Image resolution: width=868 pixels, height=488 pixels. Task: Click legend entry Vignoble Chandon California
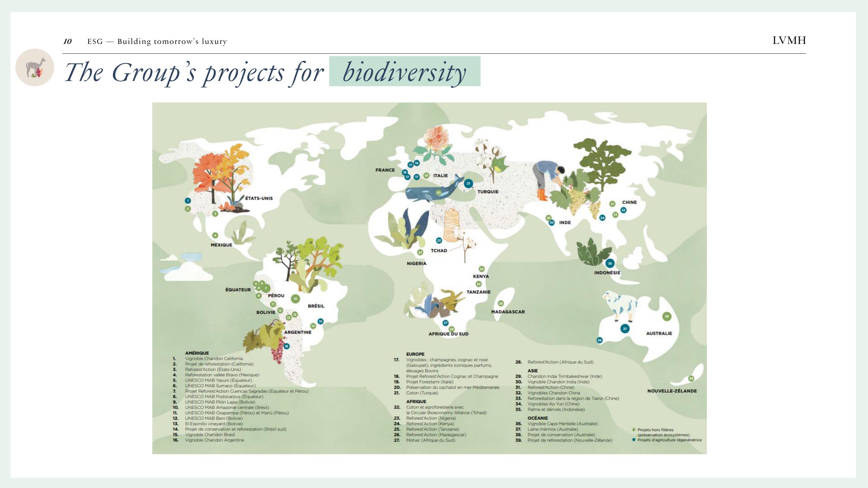pyautogui.click(x=214, y=359)
